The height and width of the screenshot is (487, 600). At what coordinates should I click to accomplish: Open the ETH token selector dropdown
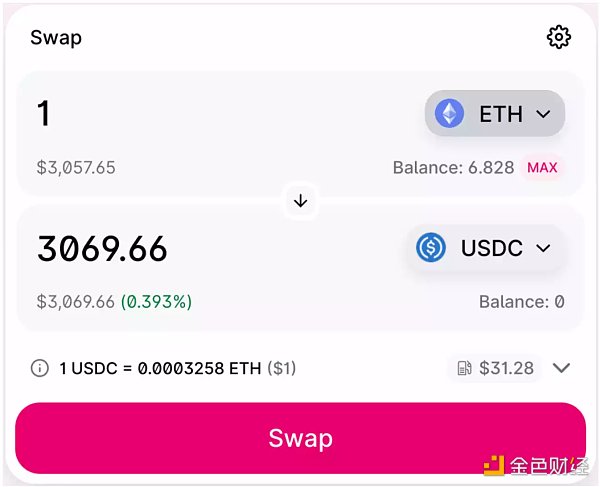pyautogui.click(x=495, y=113)
